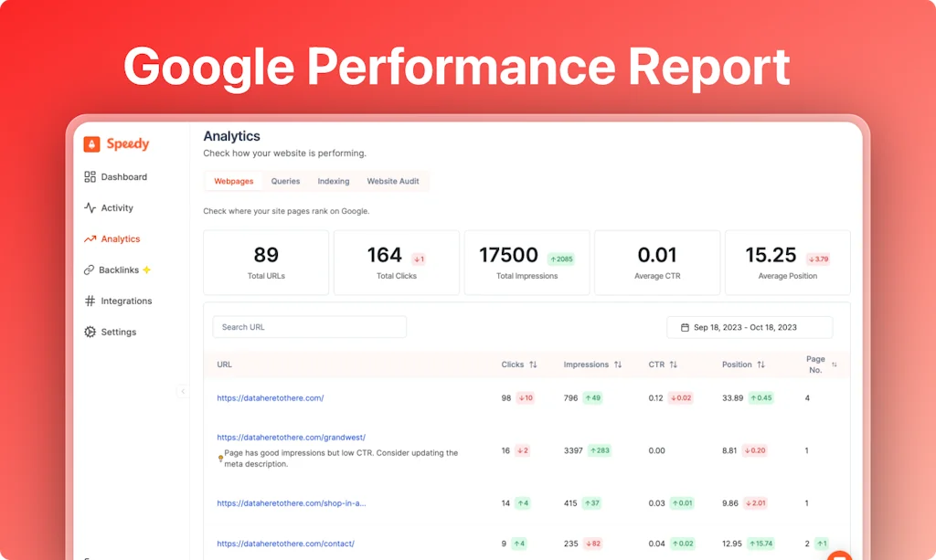Open https://dataheretothere.com/ link
This screenshot has width=936, height=560.
coord(271,397)
